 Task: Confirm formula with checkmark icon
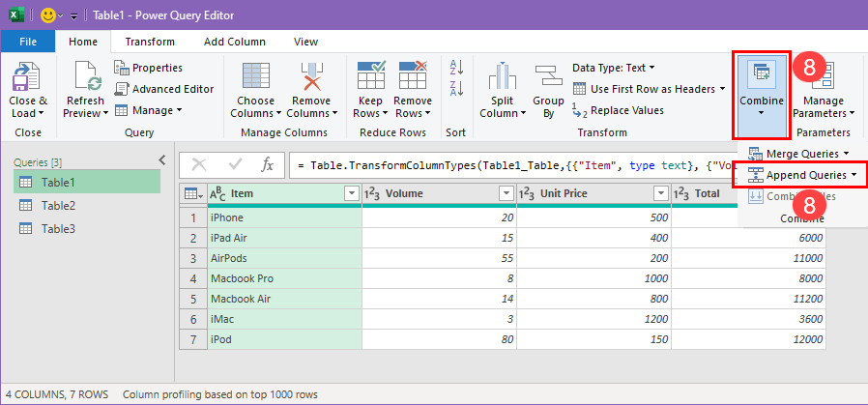pos(235,164)
